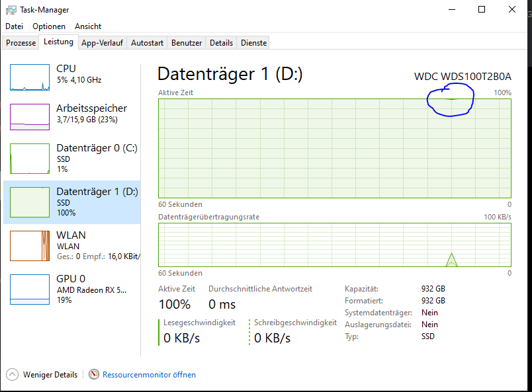Click the 0 ms Antwortzeit value

222,305
